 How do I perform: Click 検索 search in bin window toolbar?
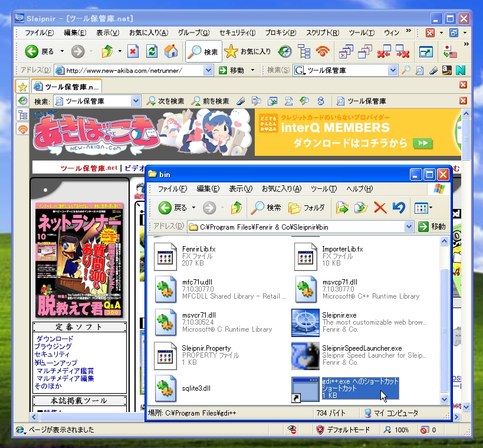tap(265, 208)
